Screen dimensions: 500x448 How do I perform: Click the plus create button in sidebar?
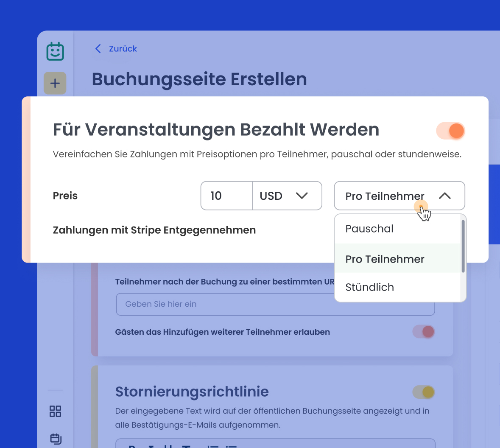pos(55,83)
